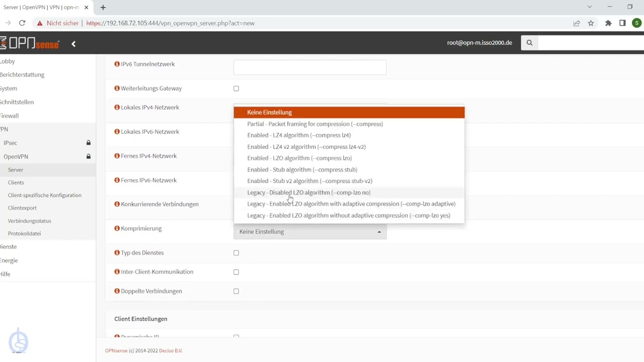Image resolution: width=644 pixels, height=362 pixels.
Task: Click info icon beside Doppelte Verbindungen
Action: [117, 291]
